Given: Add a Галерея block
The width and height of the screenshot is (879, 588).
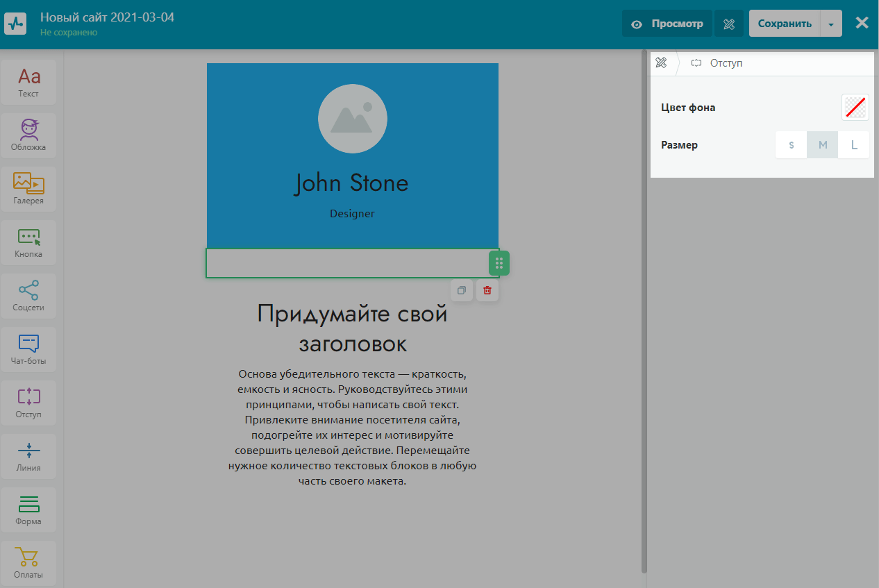Looking at the screenshot, I should tap(29, 189).
